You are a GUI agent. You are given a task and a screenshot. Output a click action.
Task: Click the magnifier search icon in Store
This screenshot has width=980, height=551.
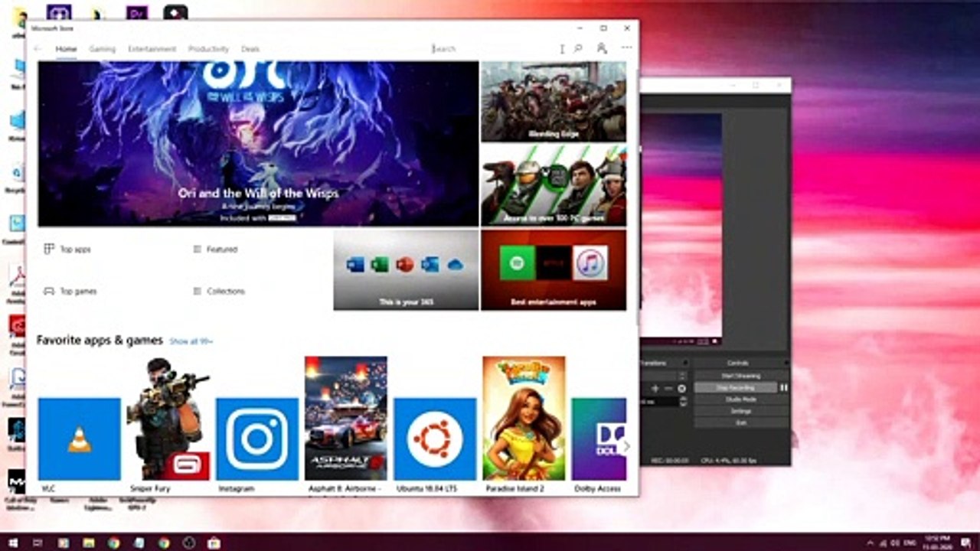click(578, 48)
